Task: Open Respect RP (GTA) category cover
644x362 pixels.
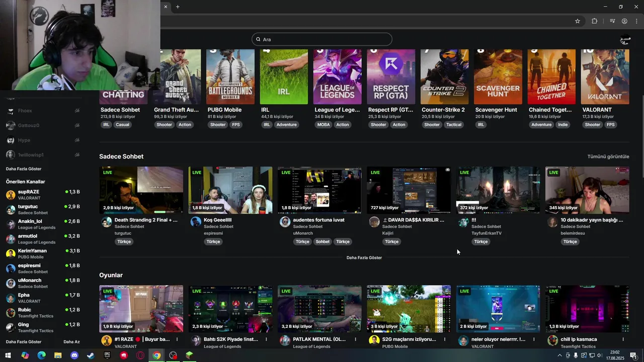Action: tap(391, 77)
